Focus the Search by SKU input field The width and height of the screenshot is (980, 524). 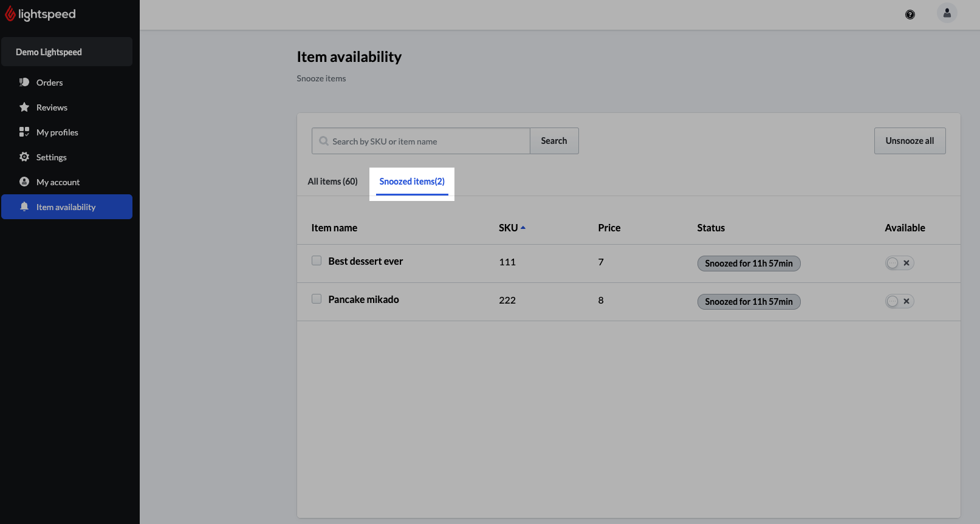[425, 141]
